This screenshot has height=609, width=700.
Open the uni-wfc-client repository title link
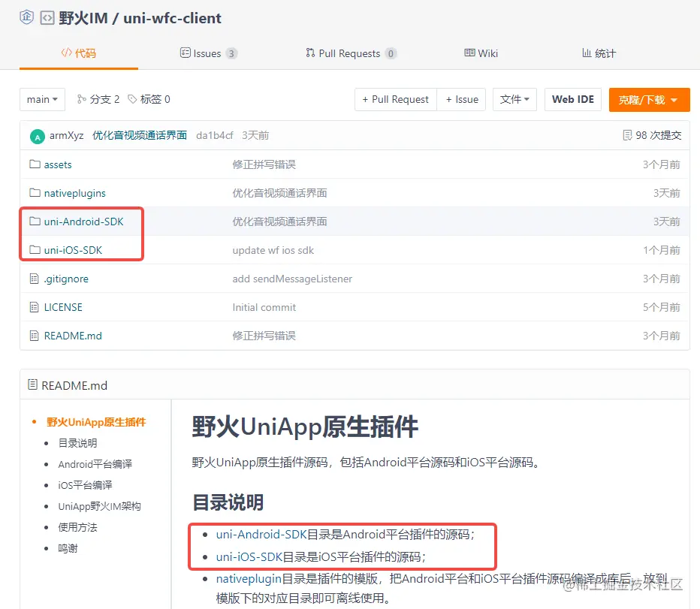pyautogui.click(x=172, y=18)
